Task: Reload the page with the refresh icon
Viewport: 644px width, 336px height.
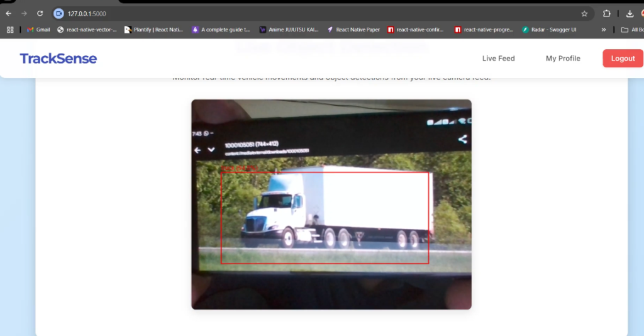Action: click(x=40, y=14)
